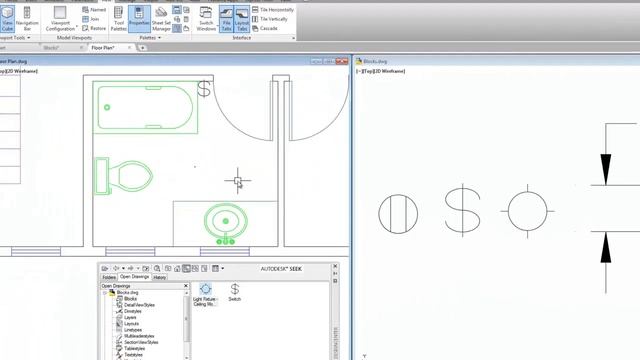Click the Restore viewports icon
This screenshot has height=360, width=640.
[x=85, y=28]
